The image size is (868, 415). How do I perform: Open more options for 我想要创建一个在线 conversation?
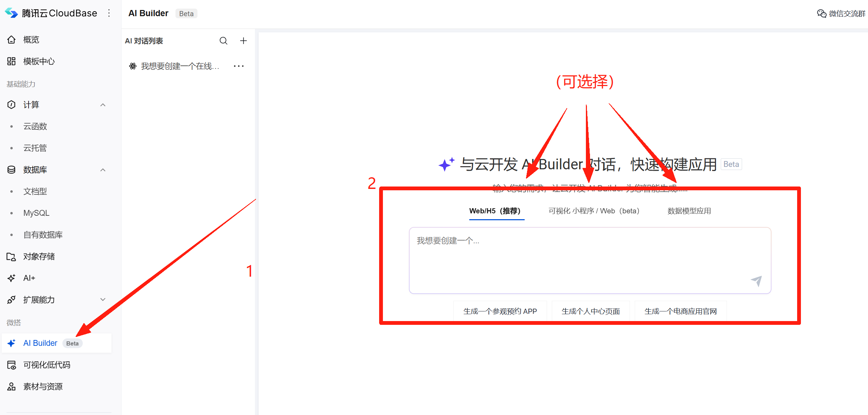[239, 66]
